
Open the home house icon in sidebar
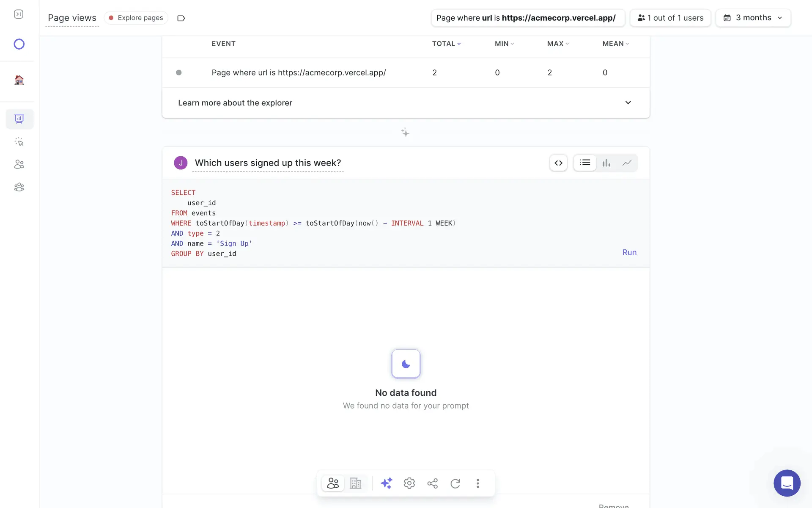point(19,80)
